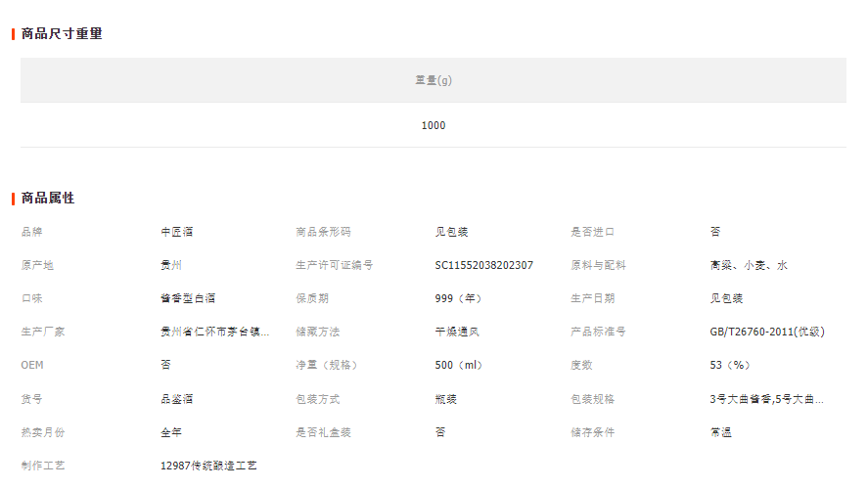Click the 商品属性 section heading
Viewport: 868px width, 489px height.
[48, 199]
